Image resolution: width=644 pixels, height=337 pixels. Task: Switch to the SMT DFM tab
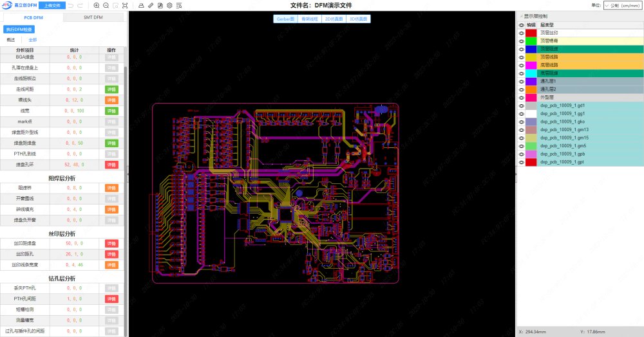(x=93, y=17)
